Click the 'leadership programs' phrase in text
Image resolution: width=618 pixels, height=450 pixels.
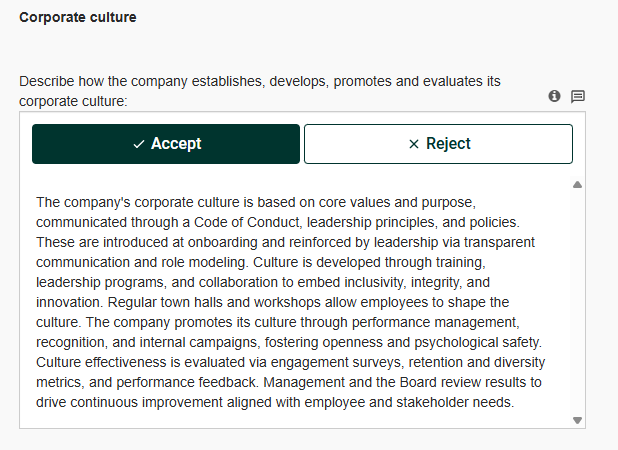100,283
